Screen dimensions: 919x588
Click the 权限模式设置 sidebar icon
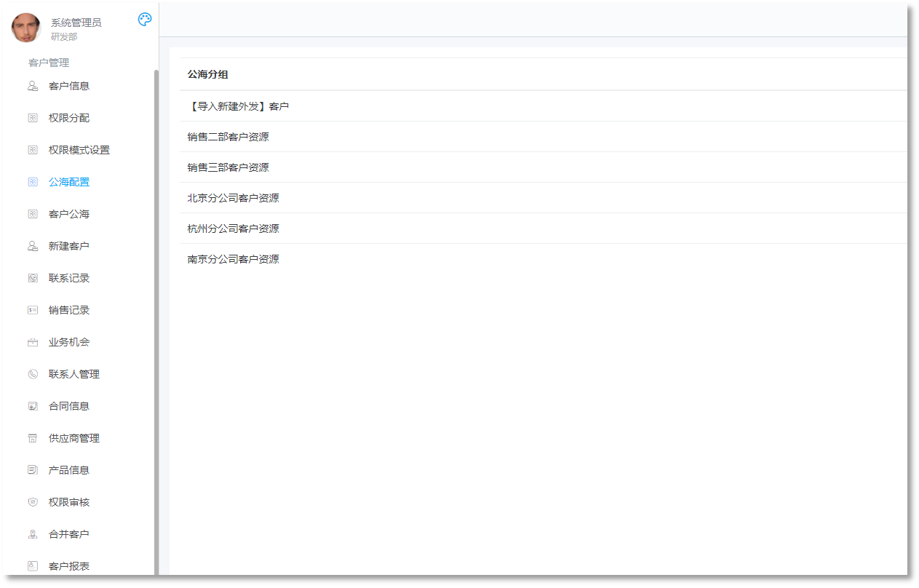(33, 150)
